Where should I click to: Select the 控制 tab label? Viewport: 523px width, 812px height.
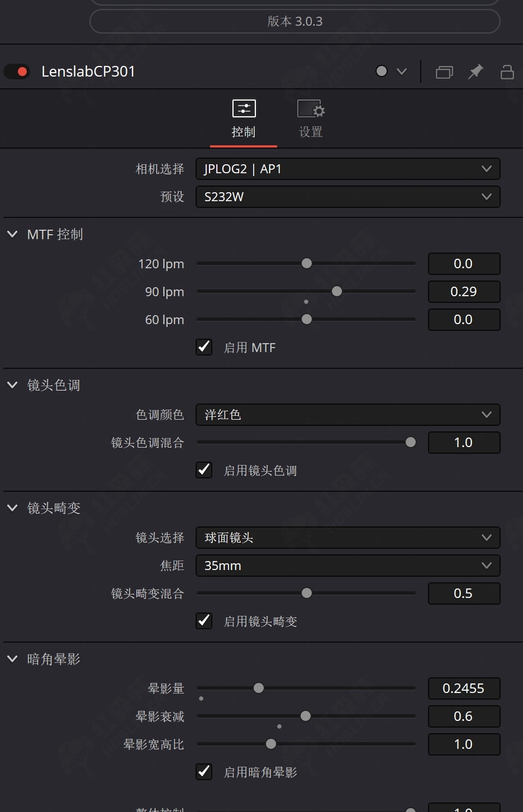[x=244, y=132]
